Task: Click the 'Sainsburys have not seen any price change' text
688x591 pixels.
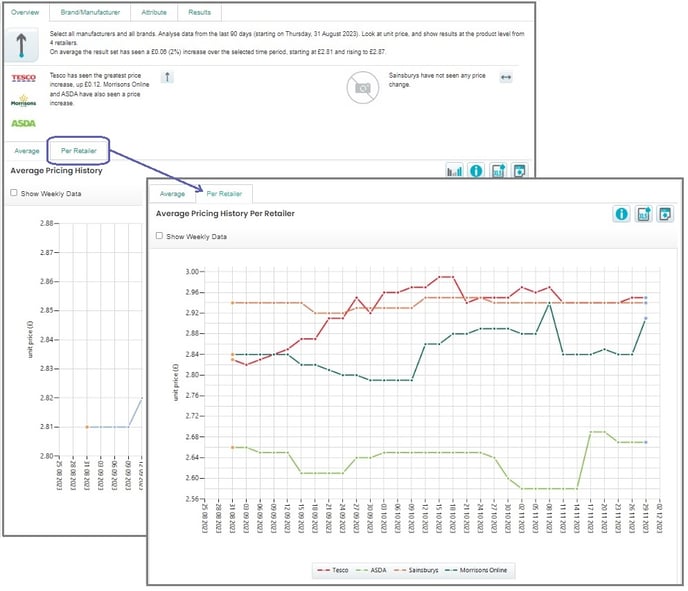Action: pyautogui.click(x=437, y=80)
